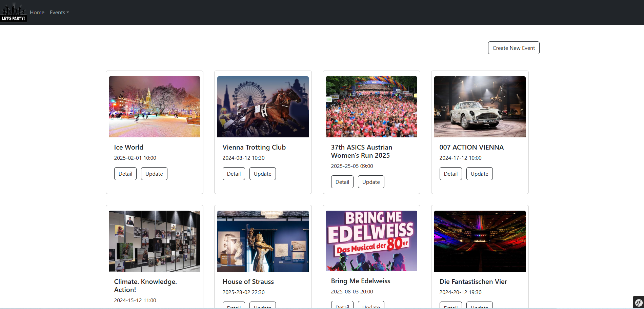Click the Ice World skating rink image
The image size is (644, 309).
tap(155, 107)
